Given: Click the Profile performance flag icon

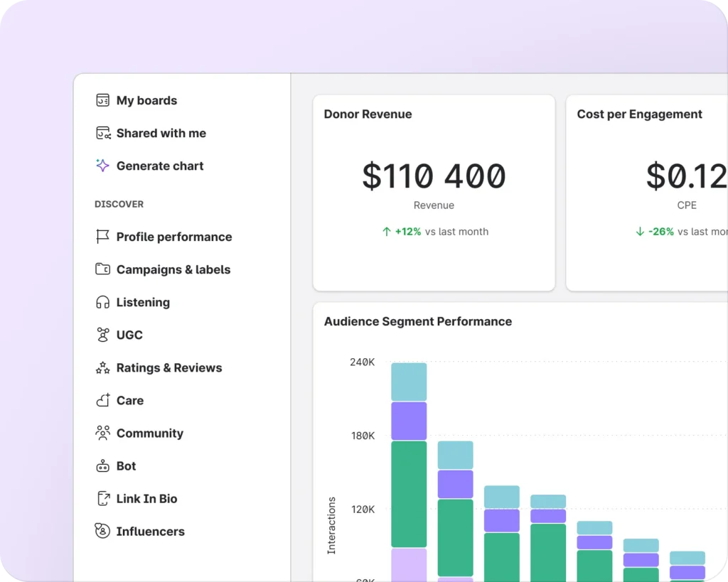Looking at the screenshot, I should coord(102,237).
